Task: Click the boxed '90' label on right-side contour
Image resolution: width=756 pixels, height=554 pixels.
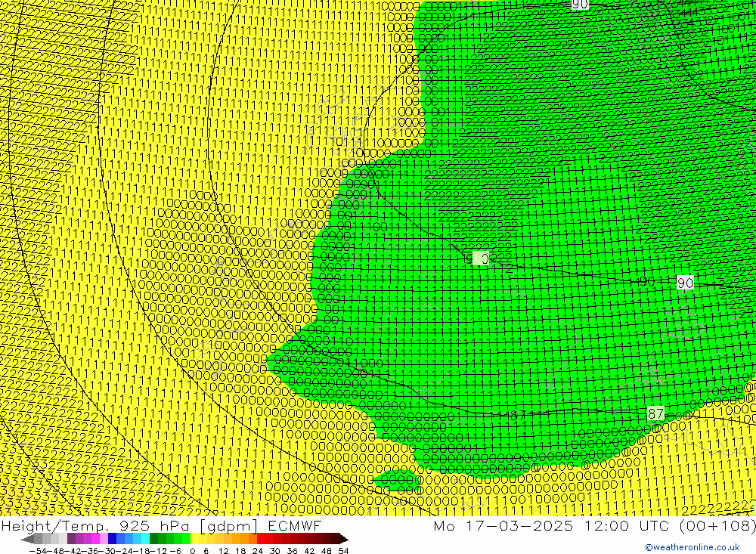Action: click(685, 283)
